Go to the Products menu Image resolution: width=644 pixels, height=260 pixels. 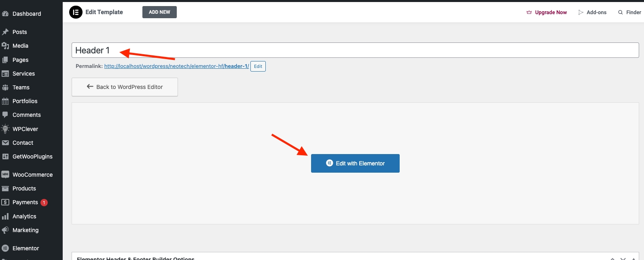[x=24, y=188]
